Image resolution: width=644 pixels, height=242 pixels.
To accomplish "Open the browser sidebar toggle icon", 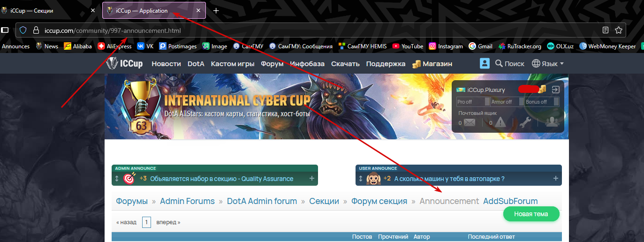I will (x=5, y=30).
